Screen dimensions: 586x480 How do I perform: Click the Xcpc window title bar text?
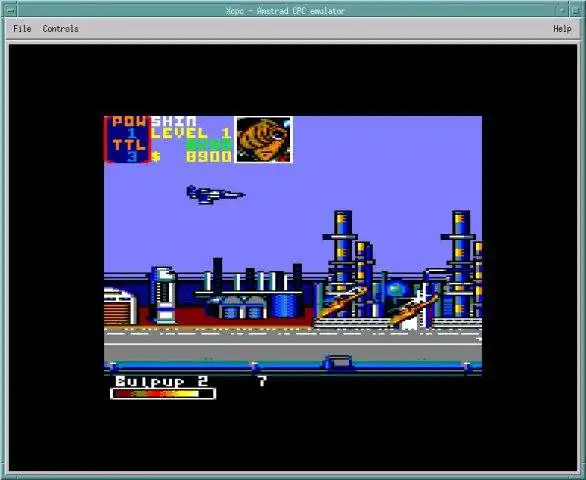(285, 11)
